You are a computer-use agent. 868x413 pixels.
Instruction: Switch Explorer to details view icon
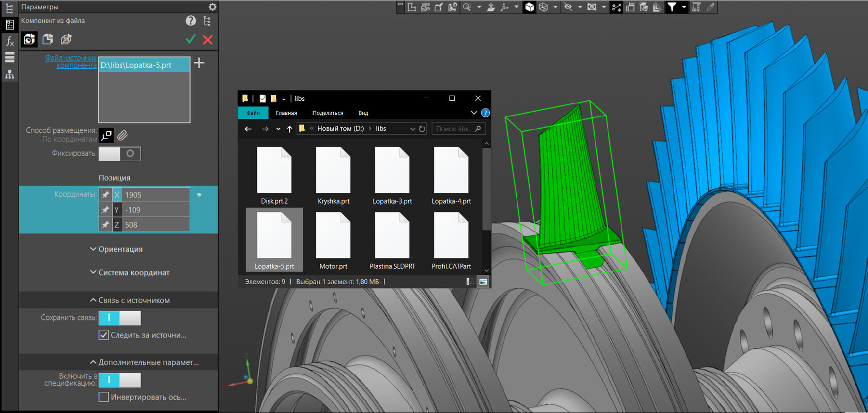(x=470, y=282)
